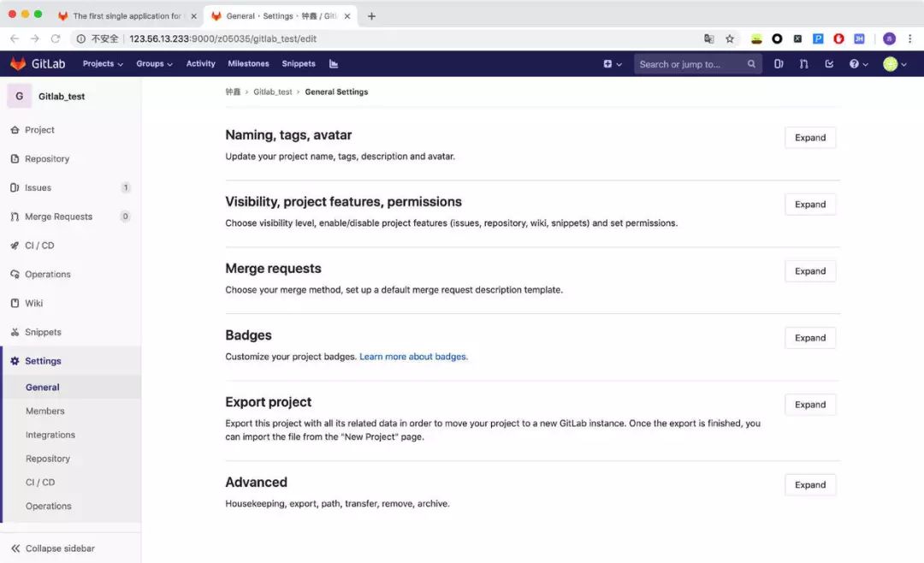The width and height of the screenshot is (924, 563).
Task: Click the Advanced section heading
Action: pyautogui.click(x=257, y=483)
